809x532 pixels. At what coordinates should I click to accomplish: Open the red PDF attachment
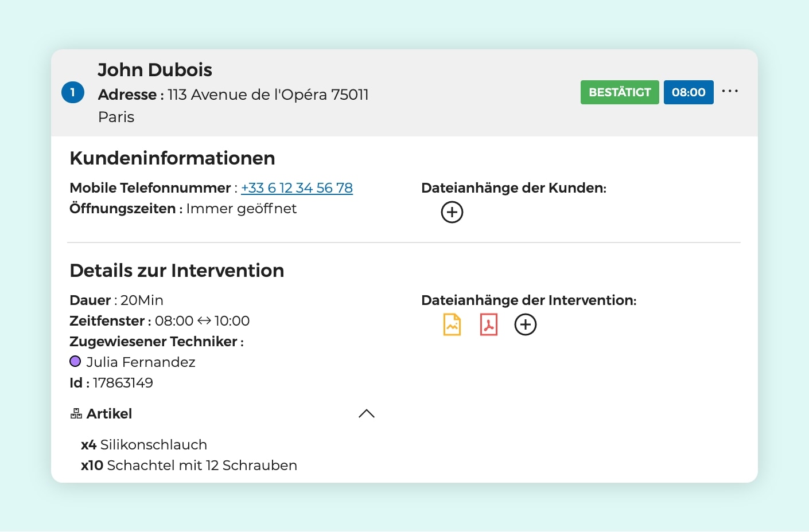[488, 324]
